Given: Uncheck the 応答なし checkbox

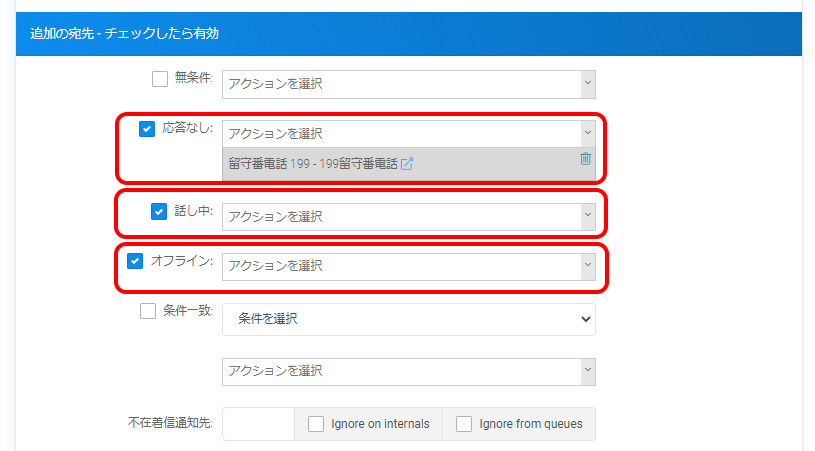Looking at the screenshot, I should (147, 129).
